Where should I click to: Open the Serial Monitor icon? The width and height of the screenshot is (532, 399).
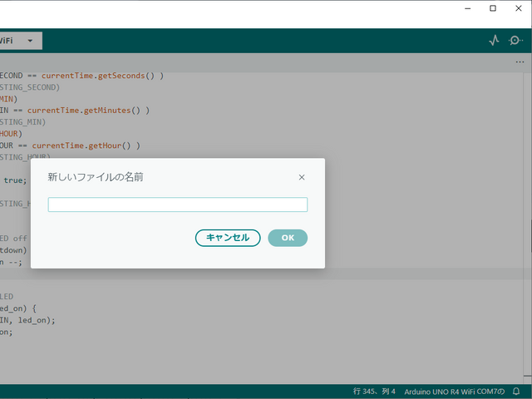point(515,41)
